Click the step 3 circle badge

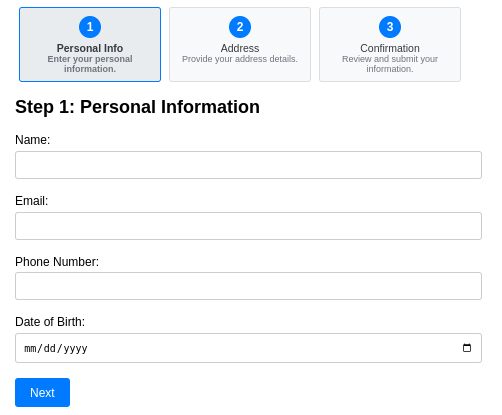(x=390, y=27)
